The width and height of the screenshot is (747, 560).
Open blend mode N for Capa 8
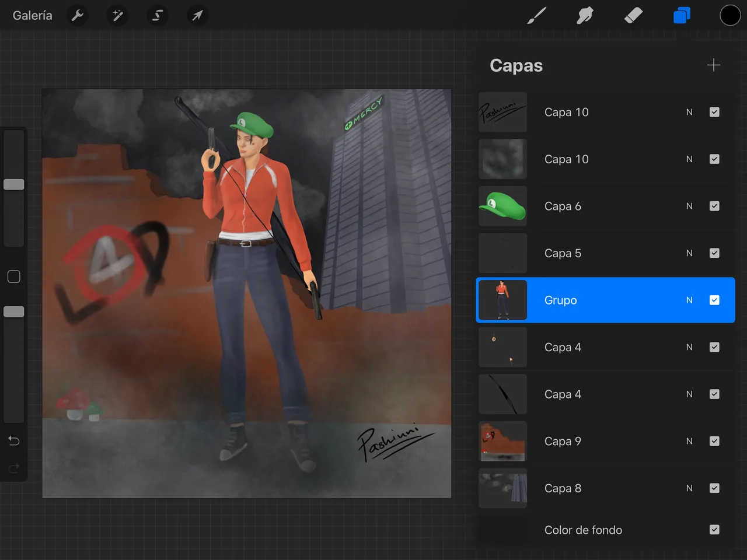(689, 488)
